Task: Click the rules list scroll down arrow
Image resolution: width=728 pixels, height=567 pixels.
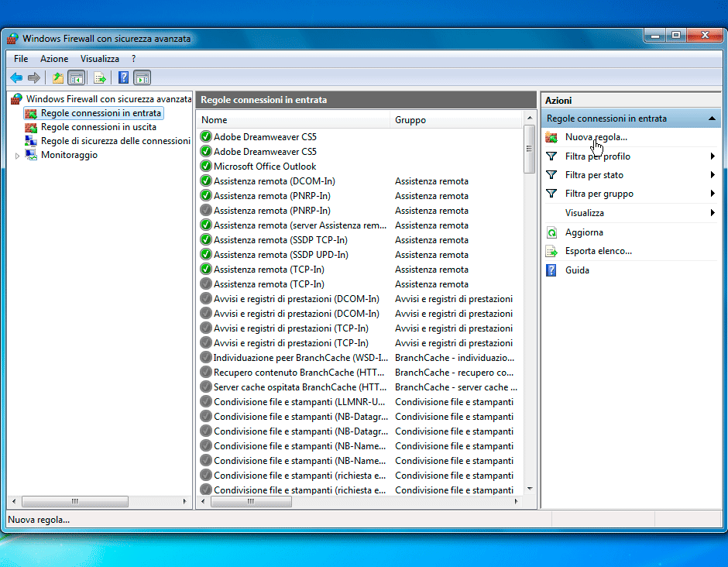Action: [530, 489]
